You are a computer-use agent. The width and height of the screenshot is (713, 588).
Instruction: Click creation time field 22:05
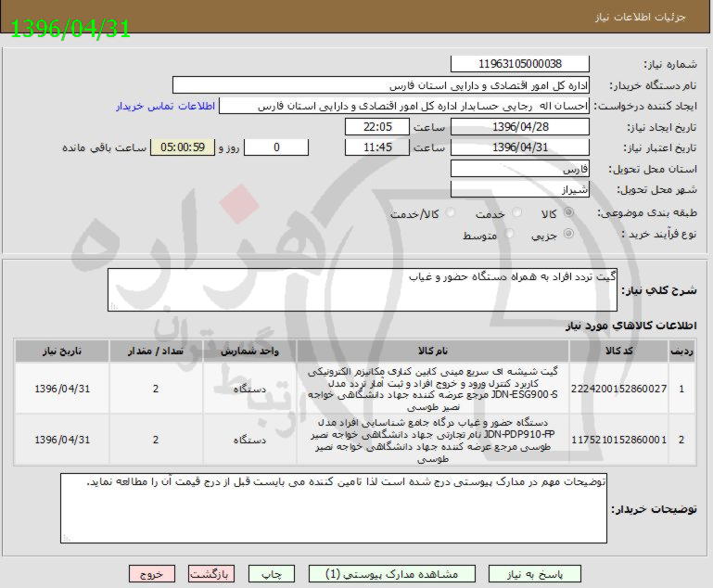(377, 127)
